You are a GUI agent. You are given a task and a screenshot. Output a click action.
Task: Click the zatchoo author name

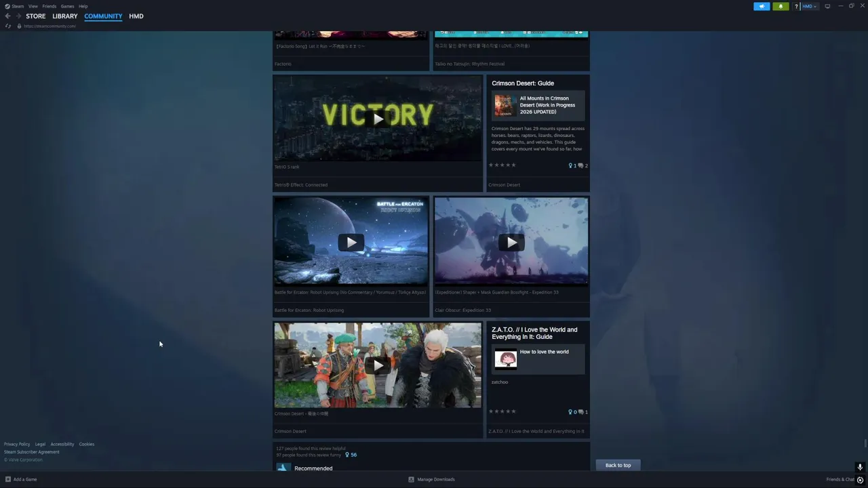(500, 382)
